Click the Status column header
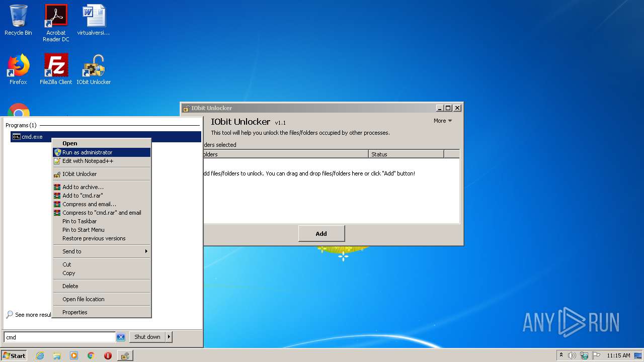The image size is (644, 362). pos(407,154)
